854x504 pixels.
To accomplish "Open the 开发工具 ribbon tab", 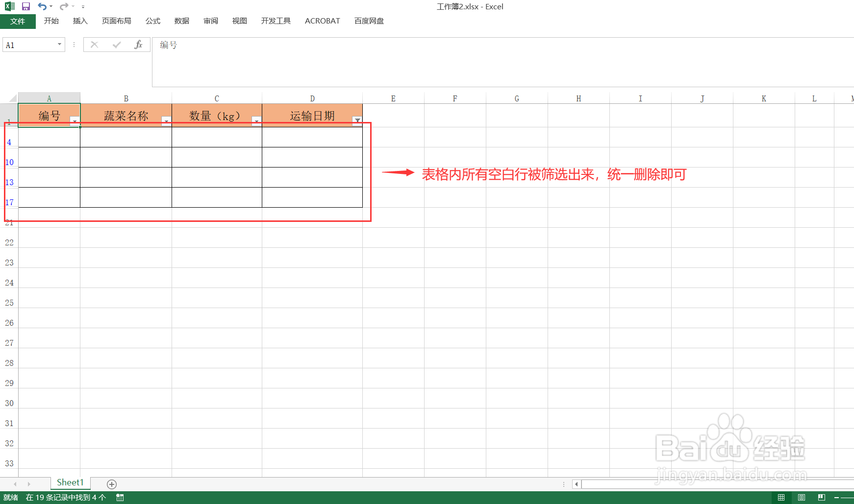I will pos(276,21).
